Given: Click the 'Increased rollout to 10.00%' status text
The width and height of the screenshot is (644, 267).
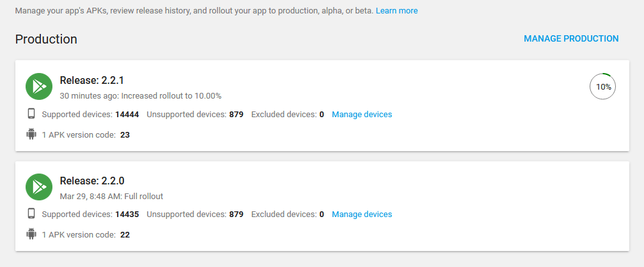Looking at the screenshot, I should pos(171,96).
